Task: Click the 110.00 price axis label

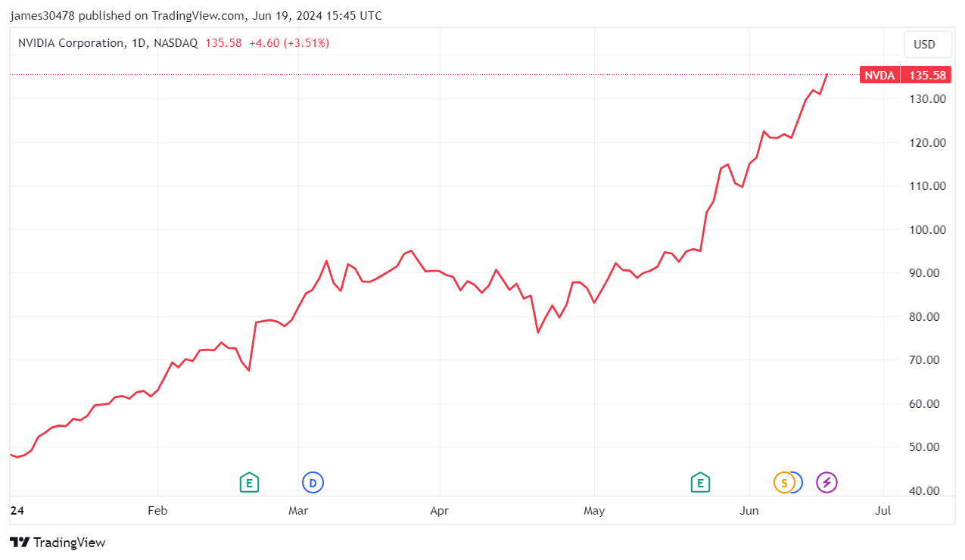Action: tap(927, 185)
